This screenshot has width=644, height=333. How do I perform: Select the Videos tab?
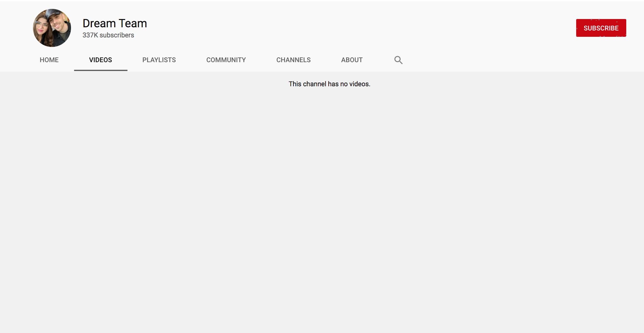pyautogui.click(x=100, y=60)
